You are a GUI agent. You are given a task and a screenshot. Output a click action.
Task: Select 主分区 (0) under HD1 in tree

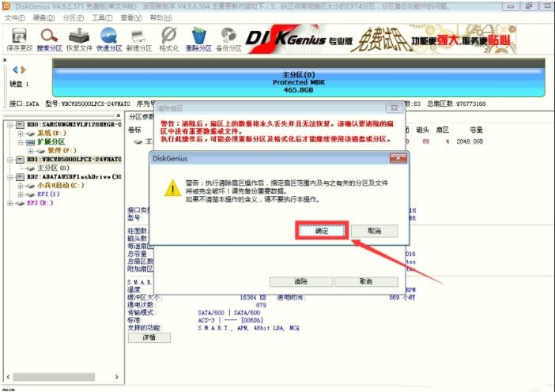click(53, 168)
